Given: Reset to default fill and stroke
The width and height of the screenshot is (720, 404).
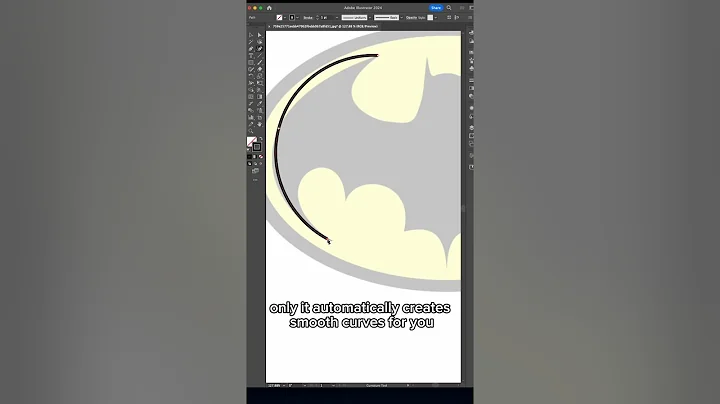Looking at the screenshot, I should pos(248,149).
